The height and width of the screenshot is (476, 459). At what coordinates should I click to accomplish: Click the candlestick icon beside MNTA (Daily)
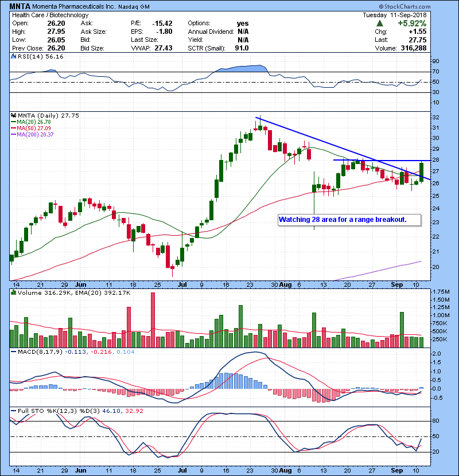pyautogui.click(x=13, y=115)
